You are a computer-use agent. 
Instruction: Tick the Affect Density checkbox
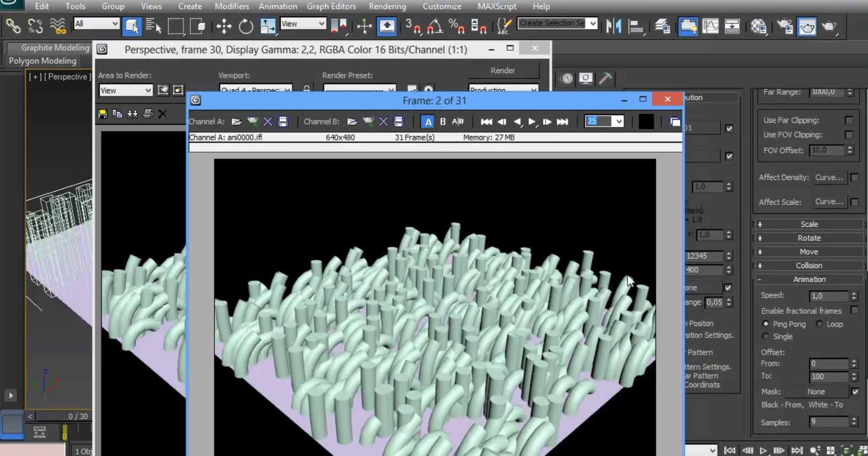854,177
